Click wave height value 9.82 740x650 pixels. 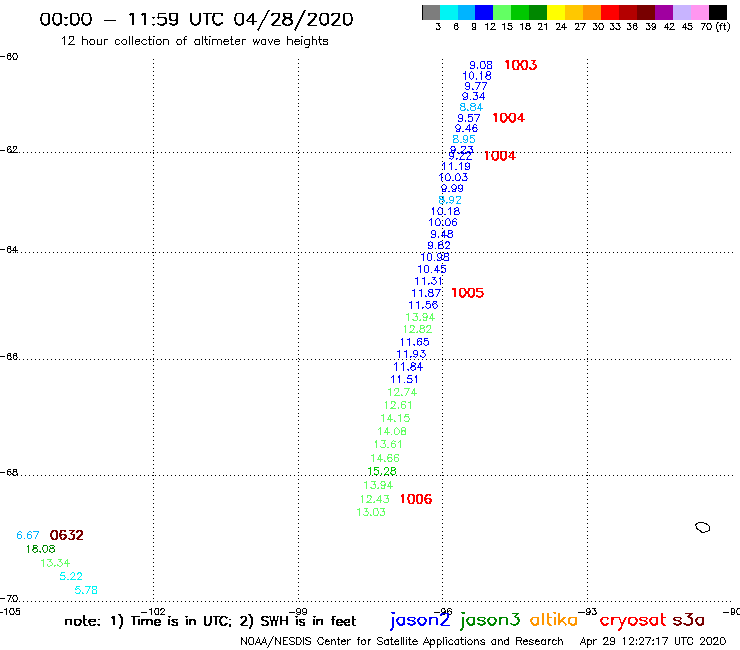(x=439, y=245)
